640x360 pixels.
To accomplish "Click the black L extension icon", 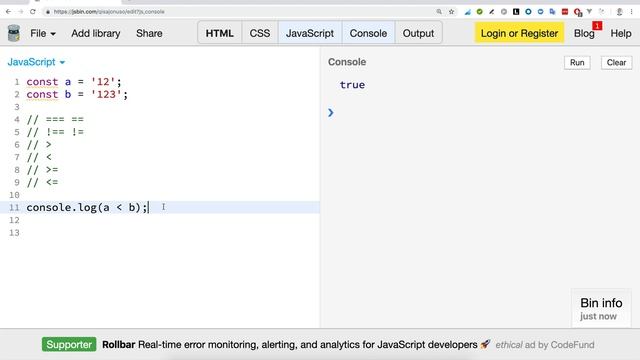I will tap(516, 12).
